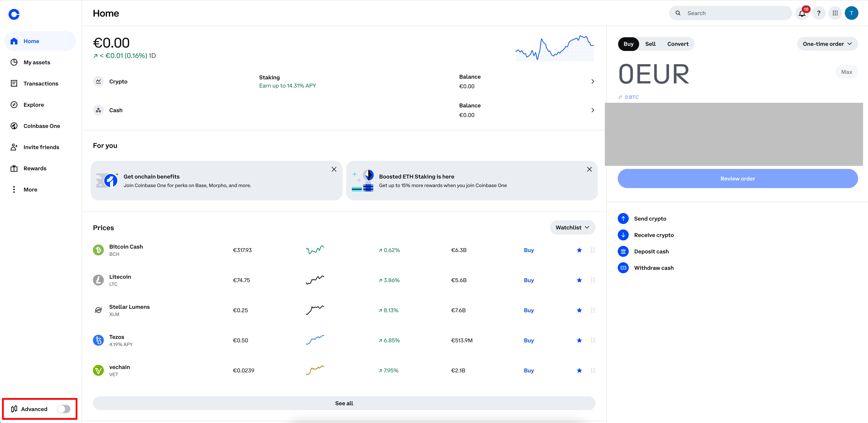The image size is (868, 423).
Task: Open the help question mark icon
Action: 818,13
